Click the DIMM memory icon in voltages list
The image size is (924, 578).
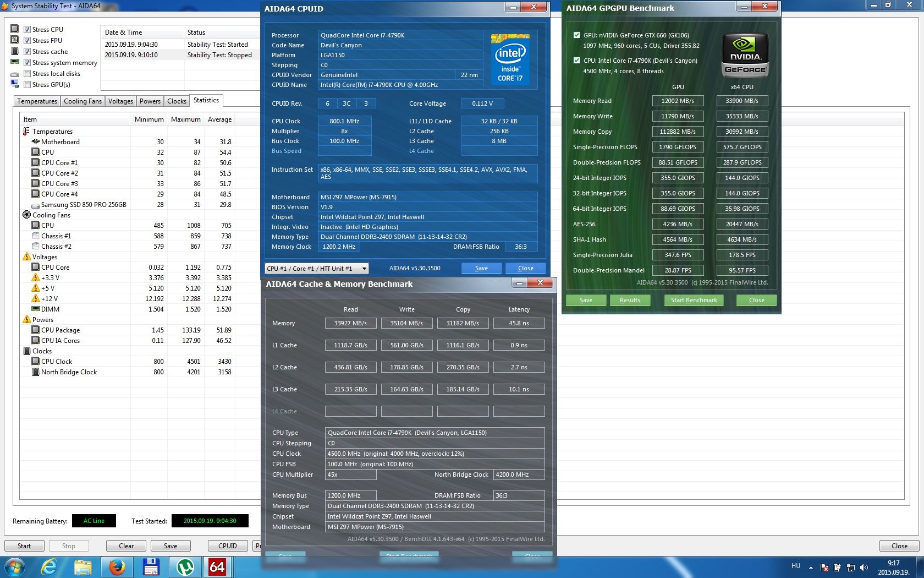(x=36, y=309)
